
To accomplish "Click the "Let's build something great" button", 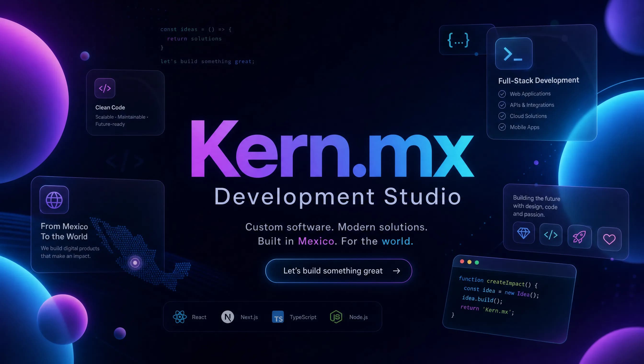I will click(x=338, y=271).
